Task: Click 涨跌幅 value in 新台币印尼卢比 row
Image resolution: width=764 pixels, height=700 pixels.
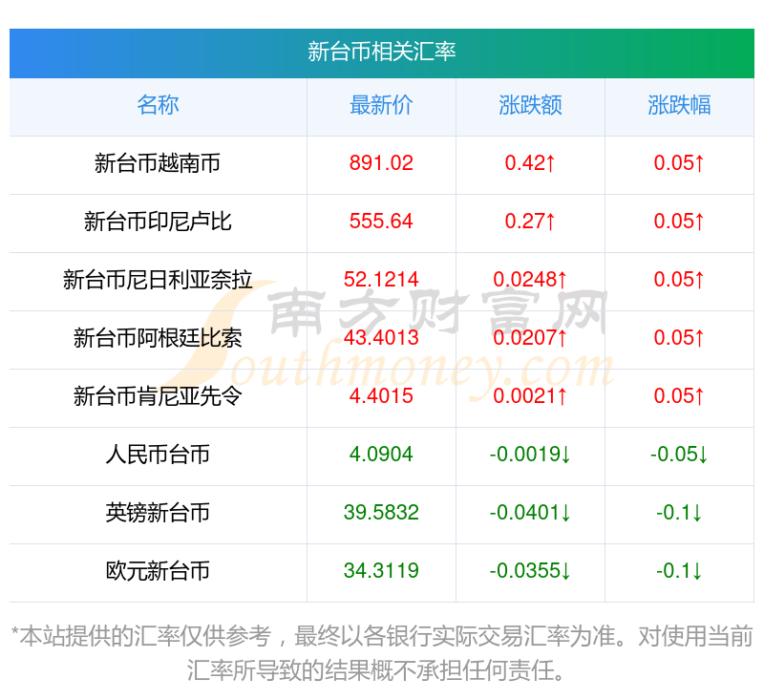Action: point(679,222)
